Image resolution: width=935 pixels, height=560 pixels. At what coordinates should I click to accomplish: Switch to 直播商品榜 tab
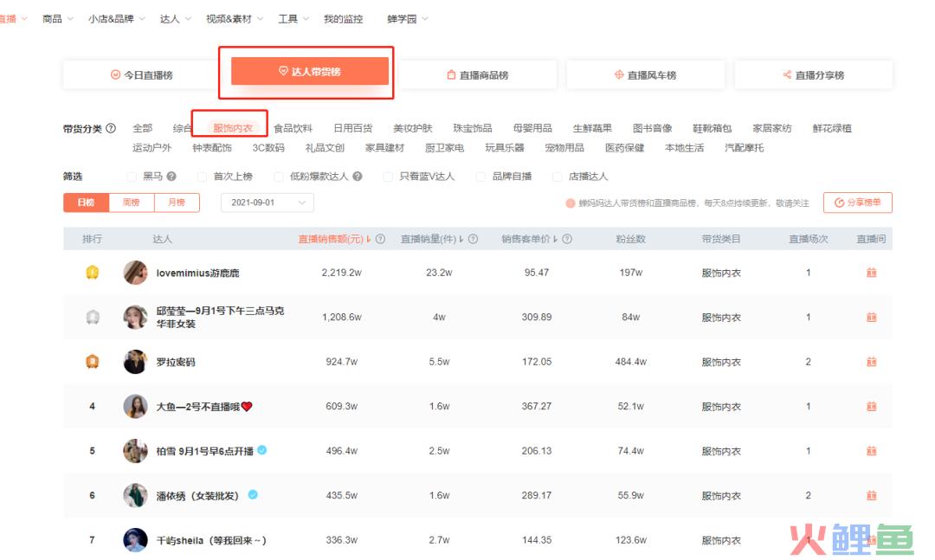tap(478, 75)
